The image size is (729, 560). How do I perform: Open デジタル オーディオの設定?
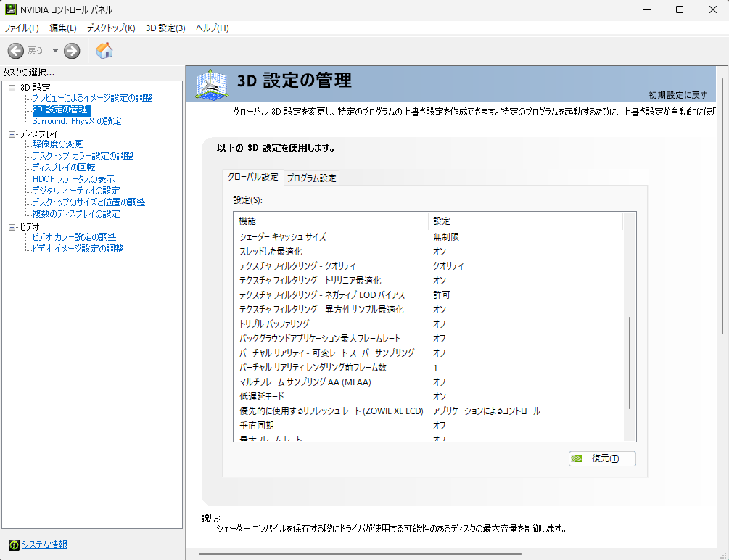(x=75, y=191)
